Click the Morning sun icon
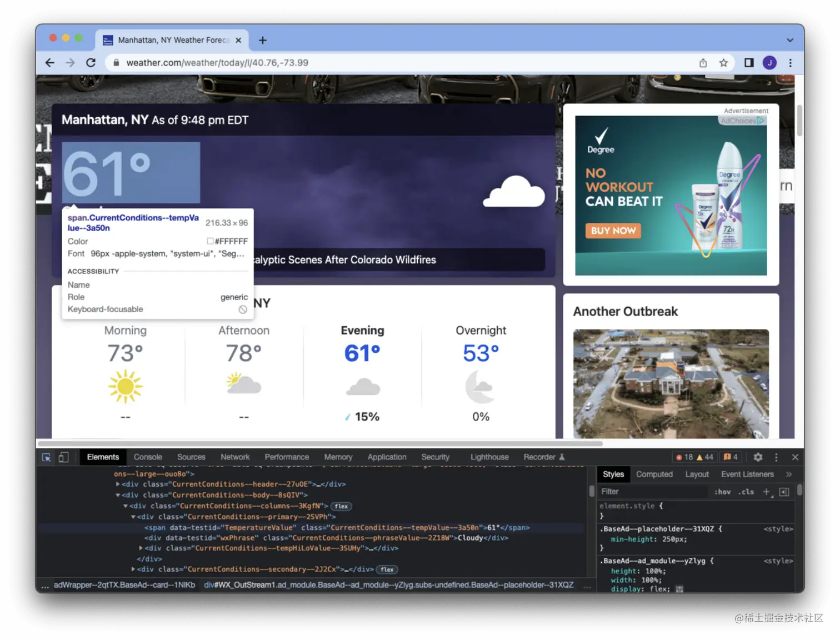Viewport: 840px width, 640px height. pyautogui.click(x=126, y=386)
